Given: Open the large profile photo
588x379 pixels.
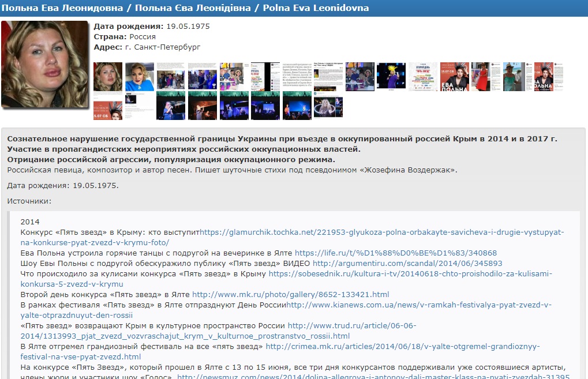Looking at the screenshot, I should (x=44, y=65).
